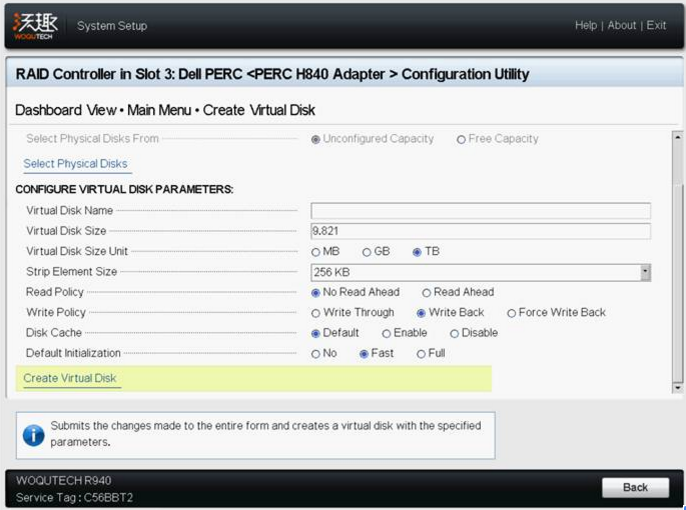Select Write Through write policy
The height and width of the screenshot is (510, 686).
pos(315,313)
